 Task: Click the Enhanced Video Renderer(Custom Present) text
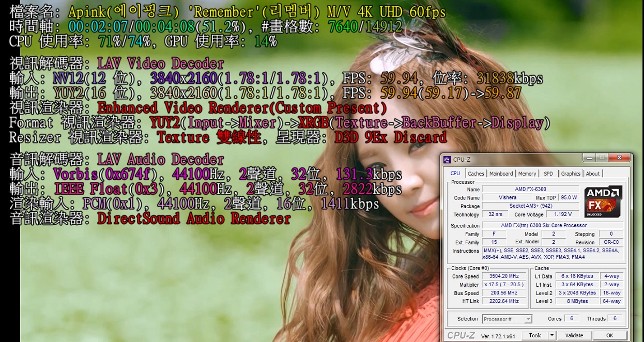(242, 108)
